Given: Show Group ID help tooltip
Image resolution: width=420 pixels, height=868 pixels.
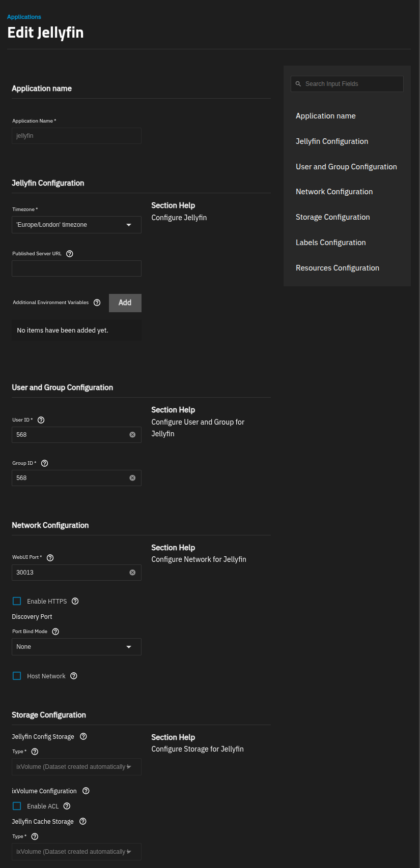Looking at the screenshot, I should click(44, 463).
